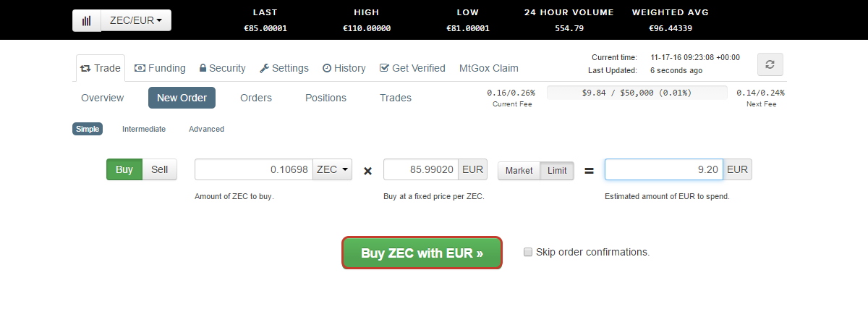
Task: Click the refresh icon button
Action: [x=770, y=64]
